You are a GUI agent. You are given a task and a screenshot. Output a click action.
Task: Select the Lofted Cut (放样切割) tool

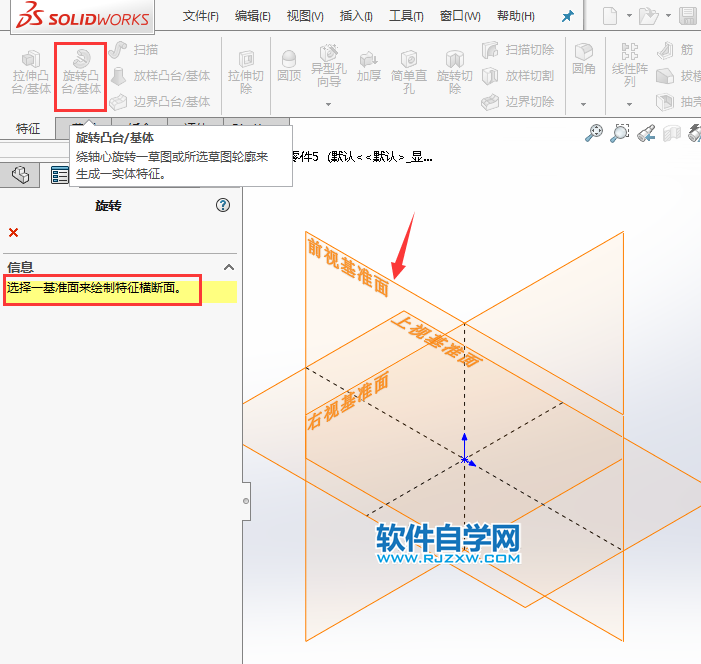coord(518,76)
